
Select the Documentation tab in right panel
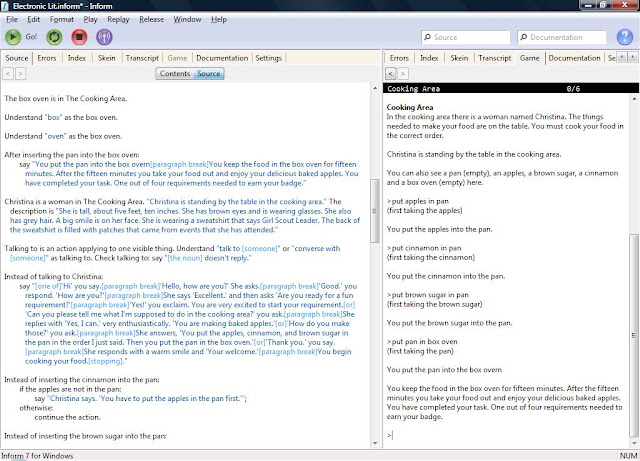(x=574, y=58)
